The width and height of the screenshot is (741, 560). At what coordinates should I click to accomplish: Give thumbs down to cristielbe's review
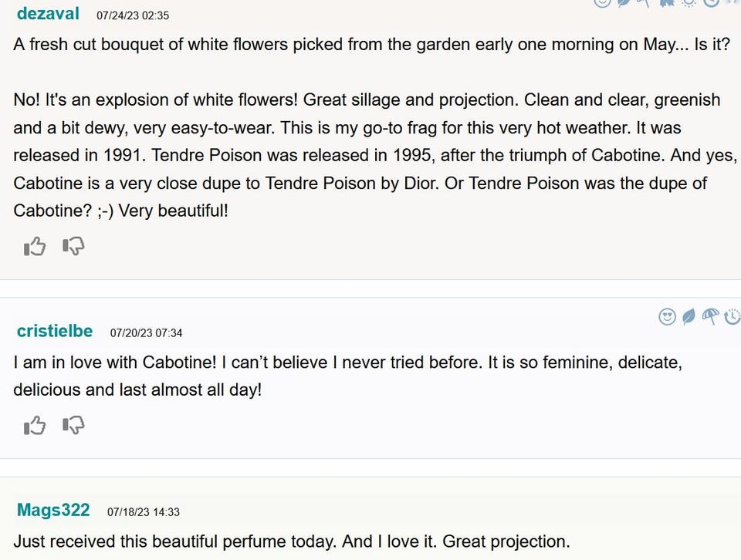[x=73, y=425]
